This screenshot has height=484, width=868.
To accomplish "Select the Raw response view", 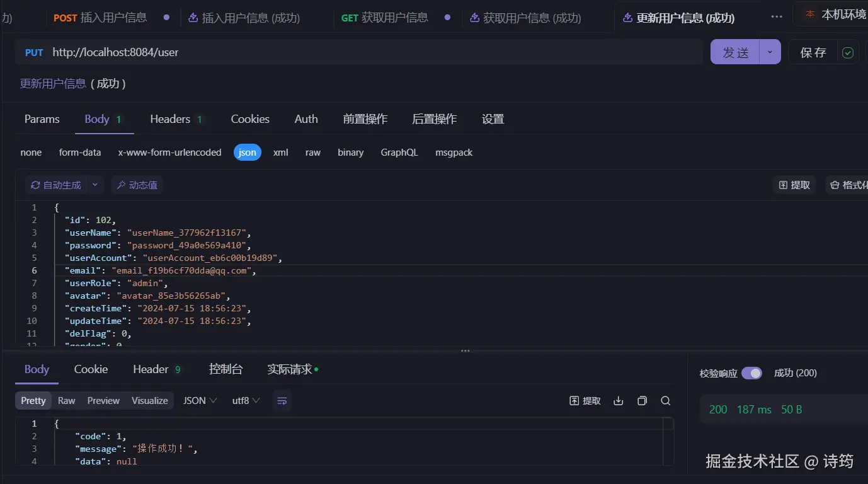I will [66, 401].
